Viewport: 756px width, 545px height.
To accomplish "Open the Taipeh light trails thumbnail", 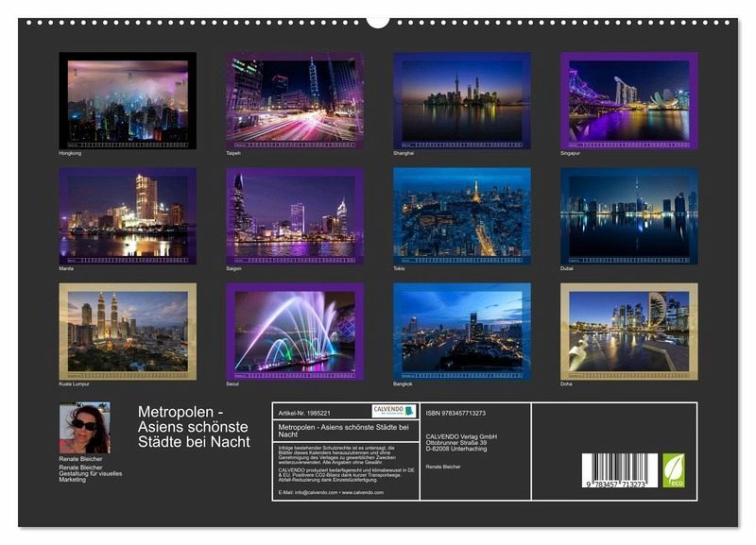I will pyautogui.click(x=295, y=100).
